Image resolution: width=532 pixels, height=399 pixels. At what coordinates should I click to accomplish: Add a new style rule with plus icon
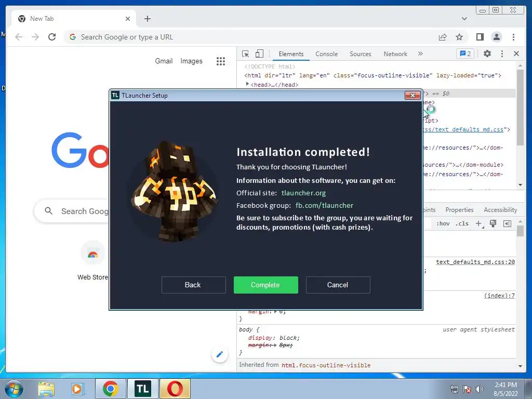[x=479, y=223]
